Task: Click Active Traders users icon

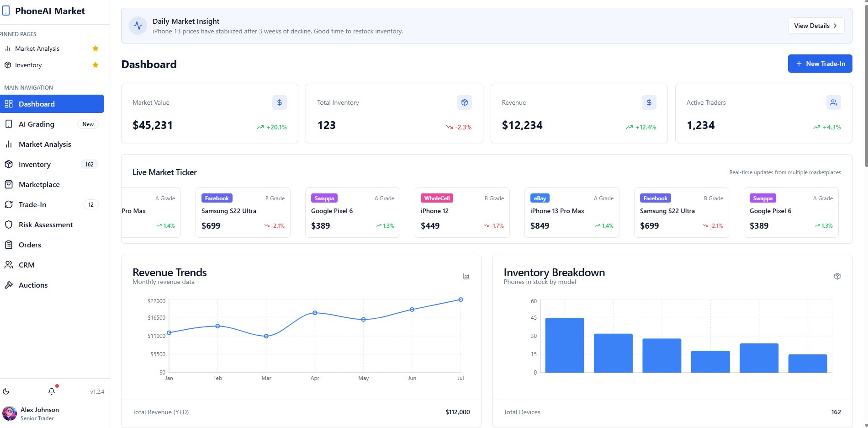Action: (834, 102)
